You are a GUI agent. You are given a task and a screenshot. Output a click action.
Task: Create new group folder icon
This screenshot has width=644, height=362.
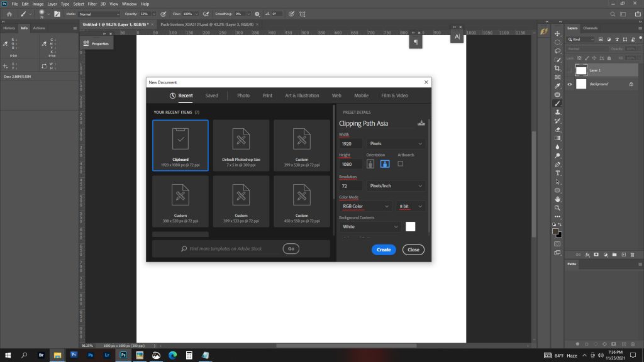614,255
